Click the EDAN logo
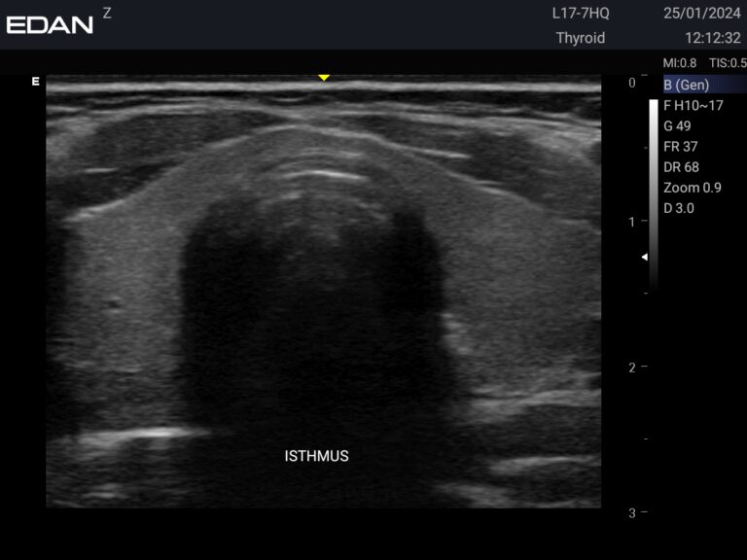747x560 pixels. click(50, 24)
